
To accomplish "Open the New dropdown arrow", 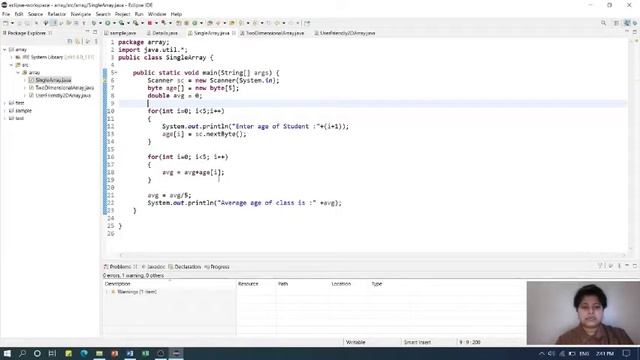I will pyautogui.click(x=12, y=23).
